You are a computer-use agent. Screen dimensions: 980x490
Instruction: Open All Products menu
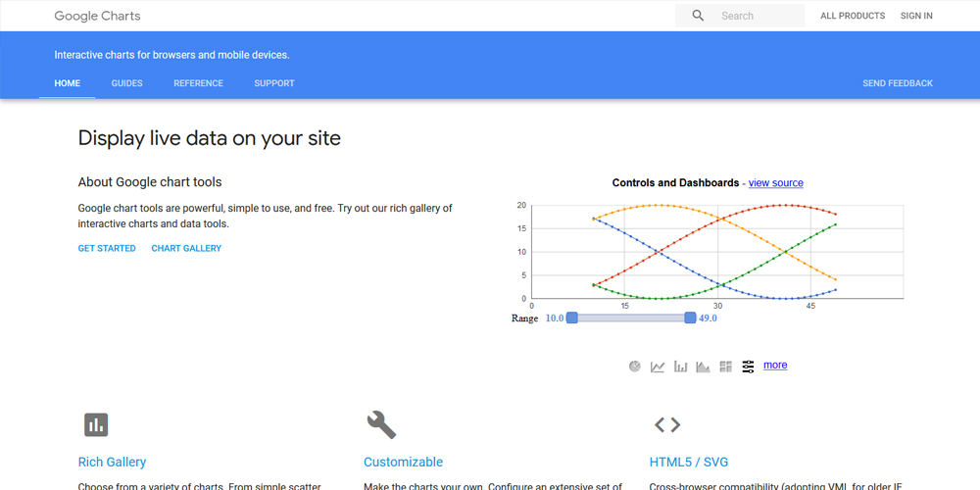click(x=853, y=16)
